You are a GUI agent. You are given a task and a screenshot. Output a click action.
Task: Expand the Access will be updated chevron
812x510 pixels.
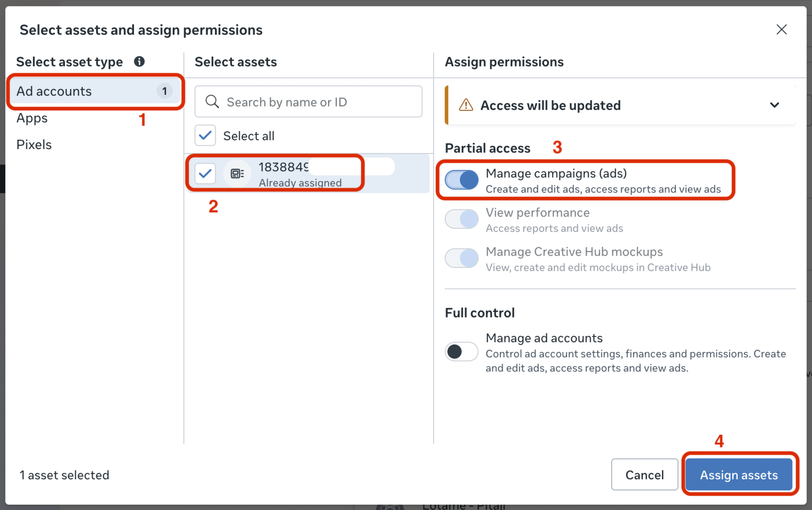click(774, 105)
